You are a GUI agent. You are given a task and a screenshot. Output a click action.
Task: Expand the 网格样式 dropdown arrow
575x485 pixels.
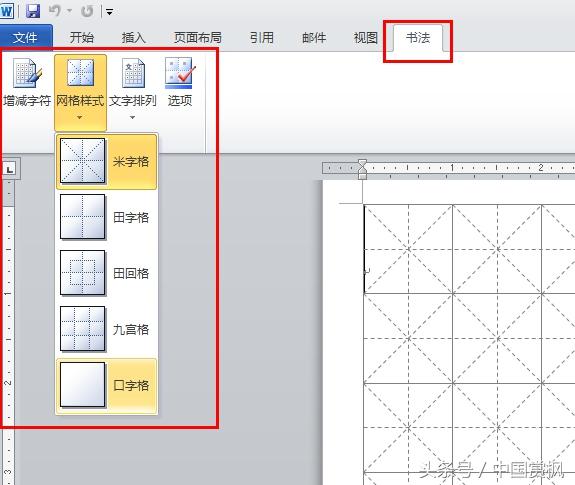[80, 118]
